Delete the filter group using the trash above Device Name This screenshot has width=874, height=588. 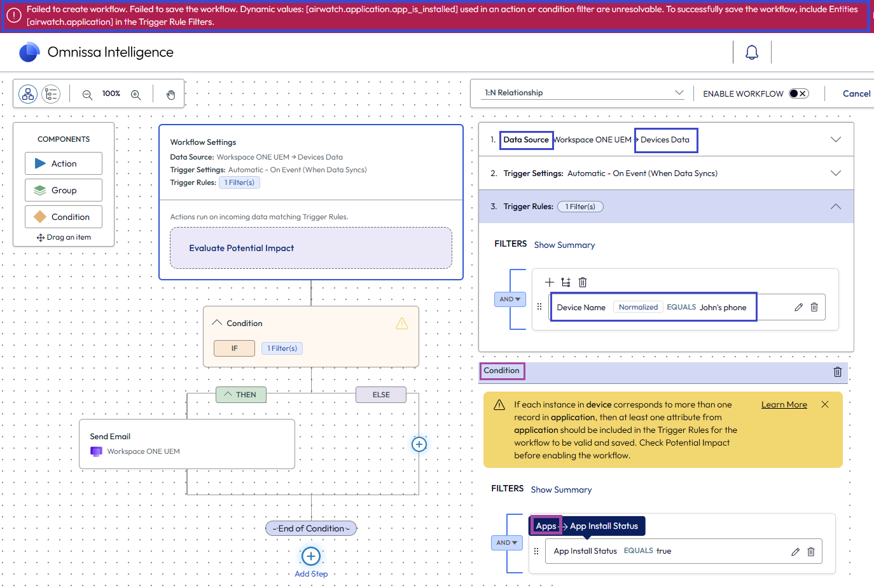[x=583, y=282]
